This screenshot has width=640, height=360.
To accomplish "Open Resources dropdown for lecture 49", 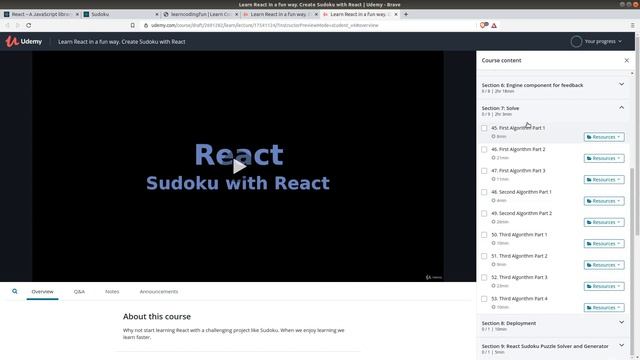I will click(x=604, y=222).
